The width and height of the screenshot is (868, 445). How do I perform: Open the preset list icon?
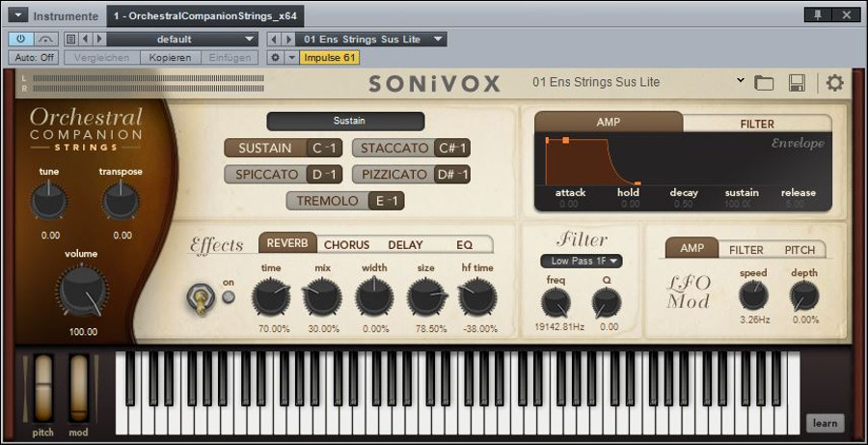pos(70,40)
